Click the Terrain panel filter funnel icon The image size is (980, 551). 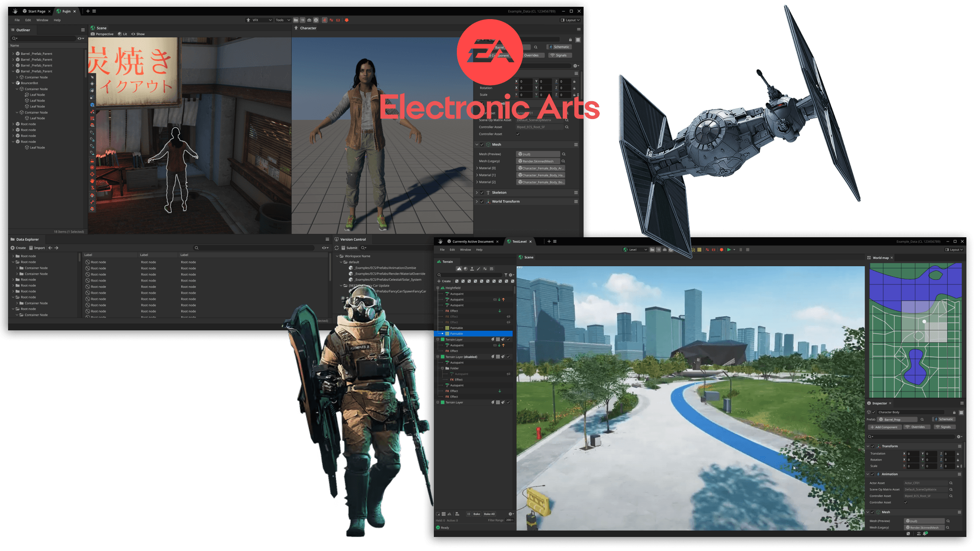tap(506, 275)
